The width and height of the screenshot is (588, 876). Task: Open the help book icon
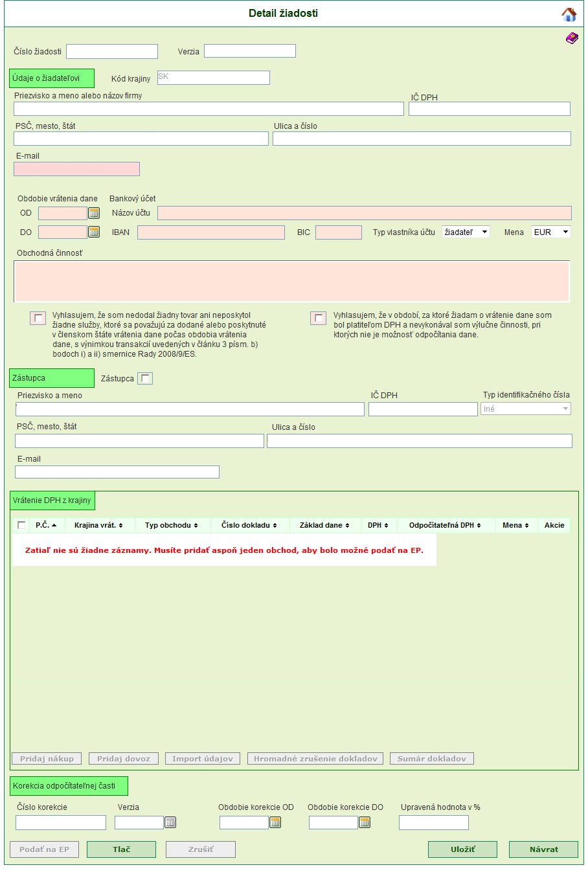tap(571, 38)
